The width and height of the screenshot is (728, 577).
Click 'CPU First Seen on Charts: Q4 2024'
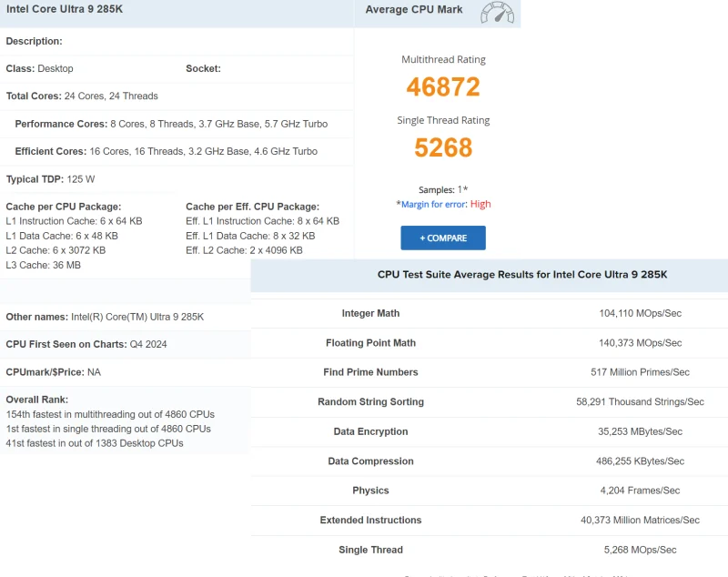[x=86, y=344]
